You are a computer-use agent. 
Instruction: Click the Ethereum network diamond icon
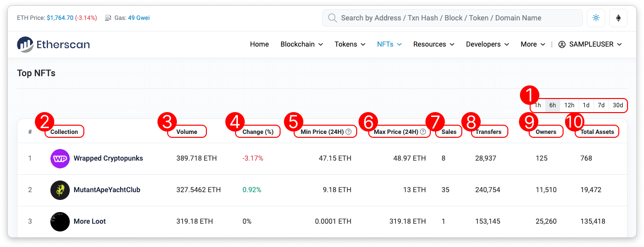click(618, 18)
